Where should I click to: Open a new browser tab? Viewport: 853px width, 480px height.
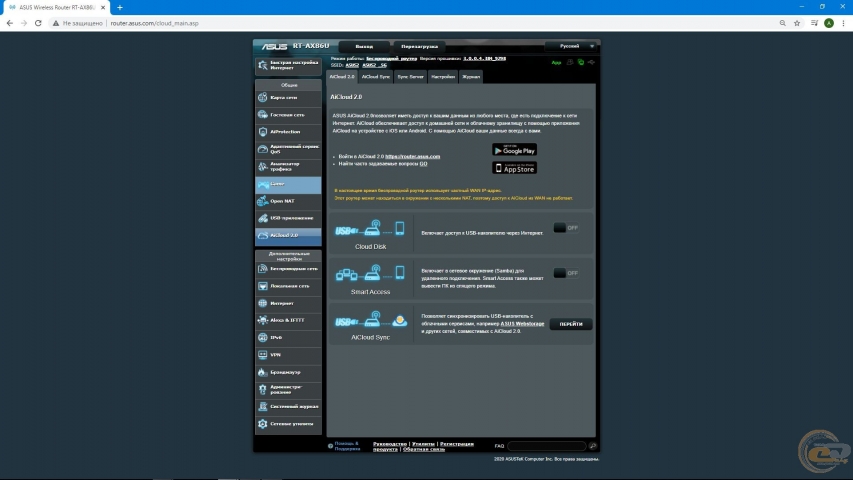(x=120, y=8)
